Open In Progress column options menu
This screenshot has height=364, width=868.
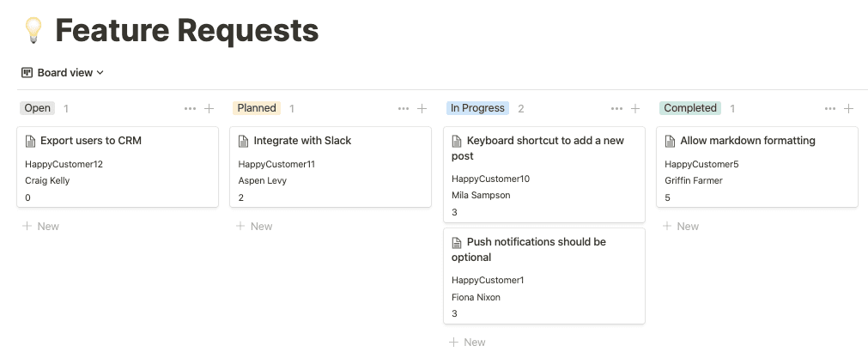click(616, 109)
